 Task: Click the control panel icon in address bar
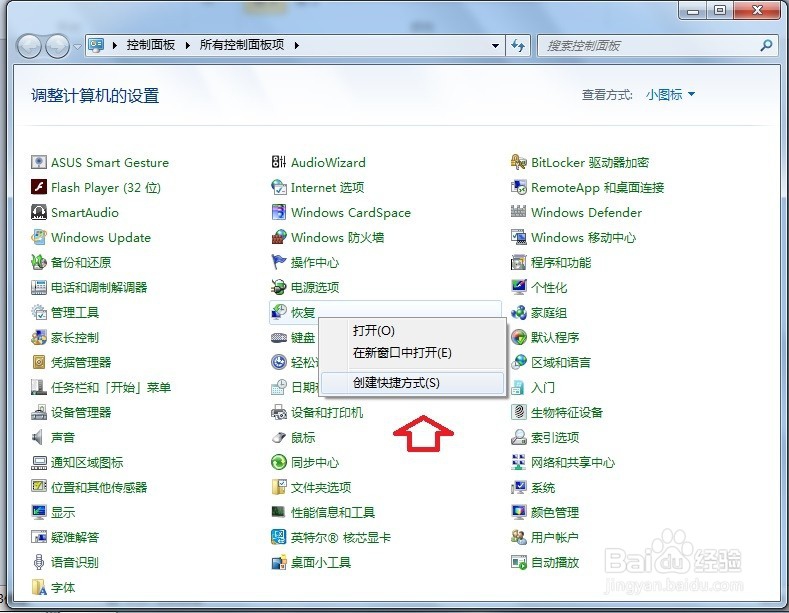point(96,45)
